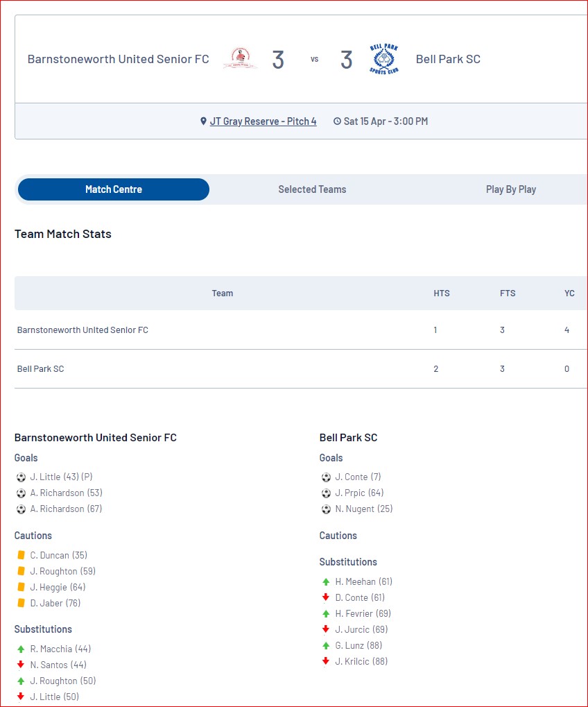Click 'H. Fevrier (69)' substitution entry
The height and width of the screenshot is (707, 588).
pyautogui.click(x=363, y=613)
